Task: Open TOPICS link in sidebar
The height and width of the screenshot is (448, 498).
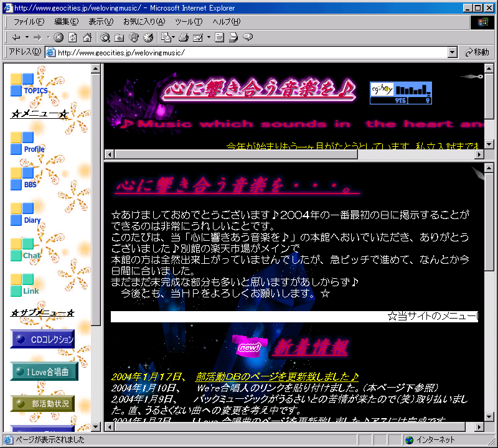Action: tap(29, 85)
